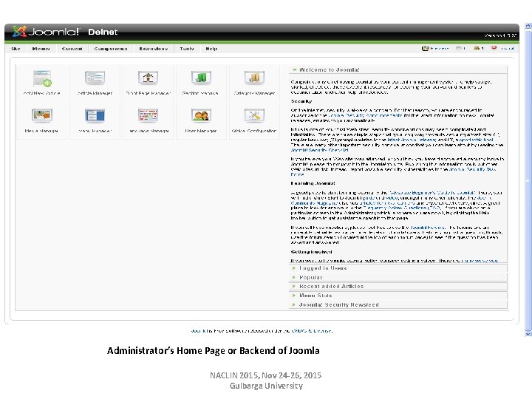Collapse the Welcome to Joomla! panel
Viewport: 532px width, 399px height.
coord(398,69)
